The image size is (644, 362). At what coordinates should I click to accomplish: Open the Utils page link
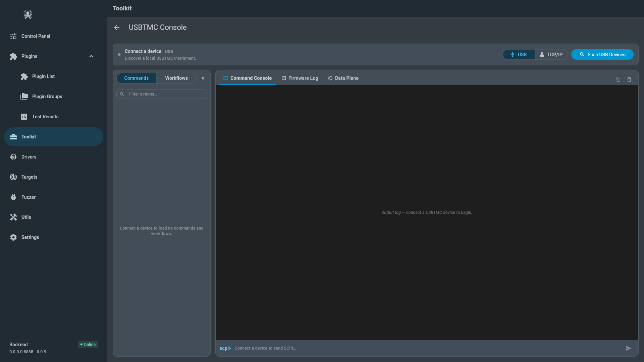click(54, 217)
